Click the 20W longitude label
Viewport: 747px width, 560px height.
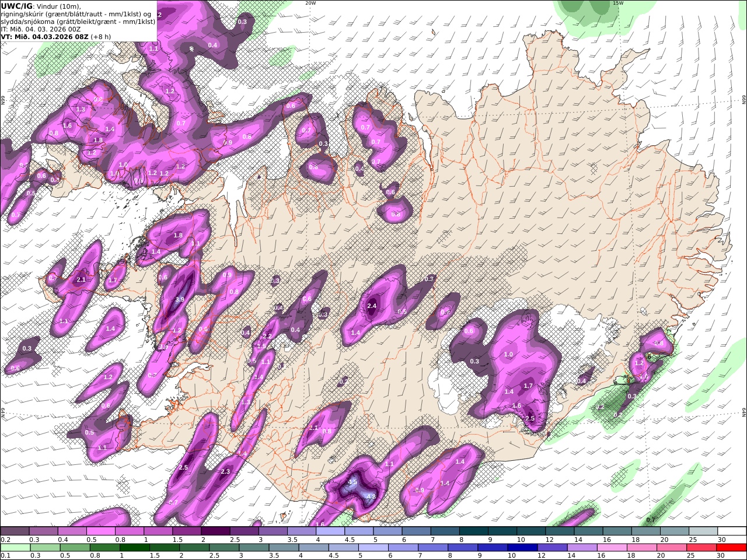point(310,3)
